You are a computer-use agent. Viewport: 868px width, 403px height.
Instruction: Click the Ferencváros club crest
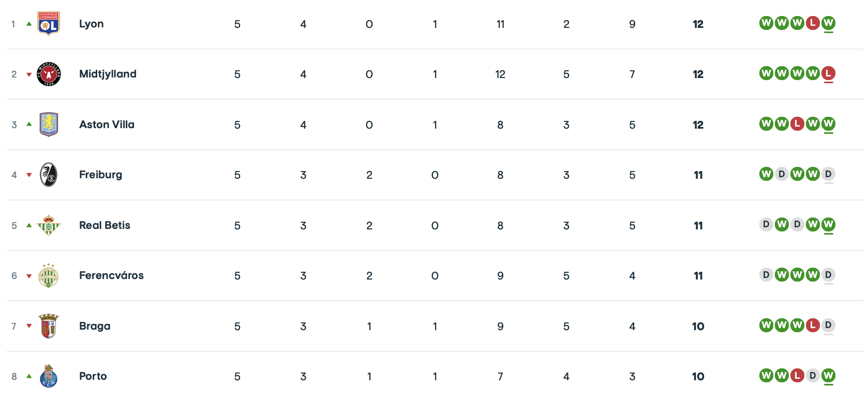tap(49, 275)
